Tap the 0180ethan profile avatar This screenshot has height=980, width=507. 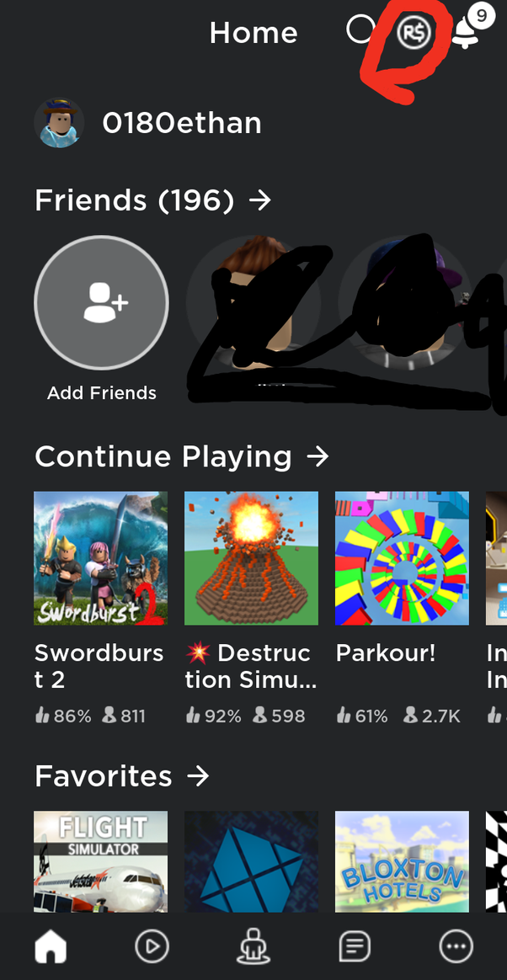[60, 123]
